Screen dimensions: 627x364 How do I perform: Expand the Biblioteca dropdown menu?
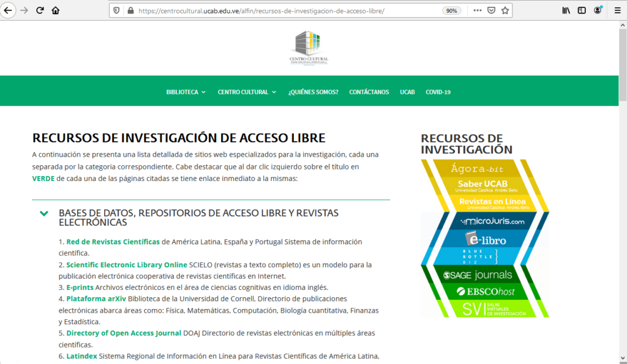click(x=186, y=92)
